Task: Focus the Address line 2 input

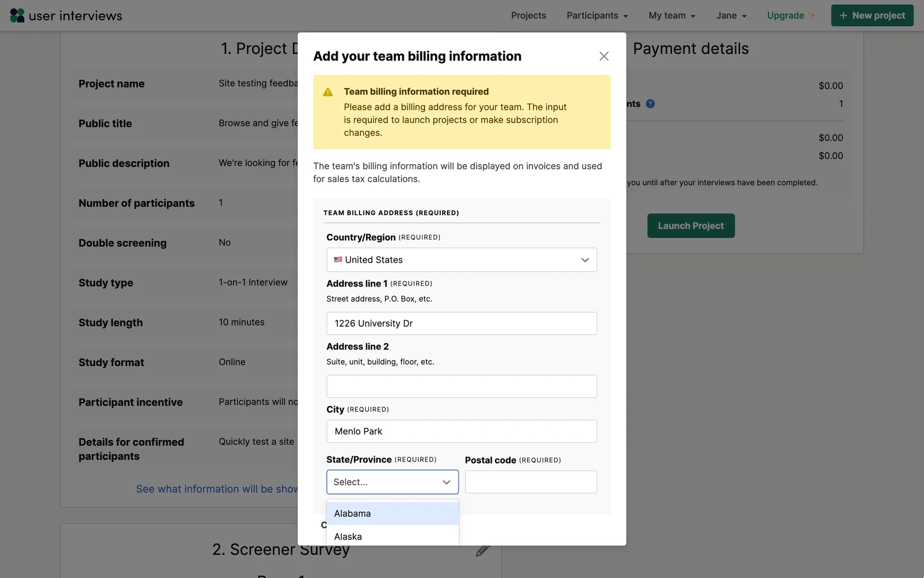Action: [462, 386]
